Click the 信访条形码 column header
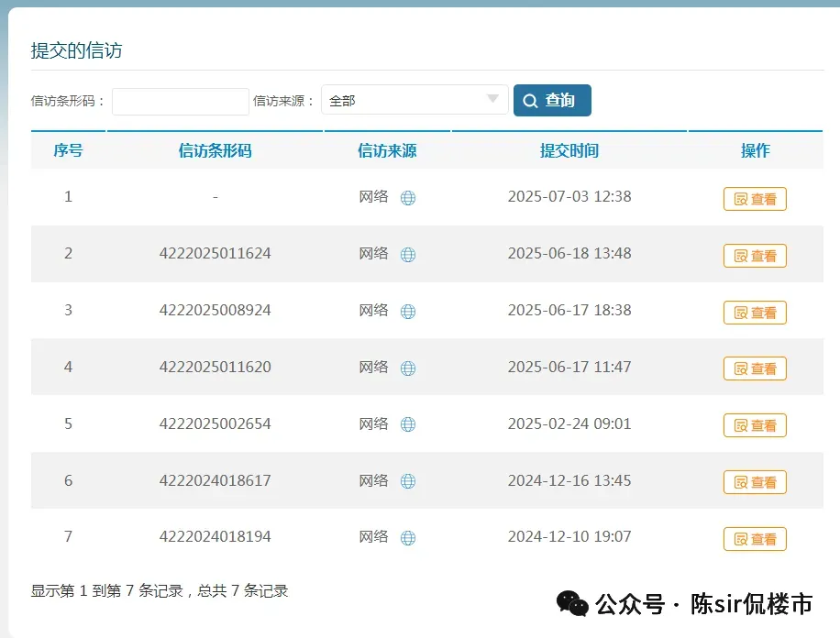 pos(215,150)
